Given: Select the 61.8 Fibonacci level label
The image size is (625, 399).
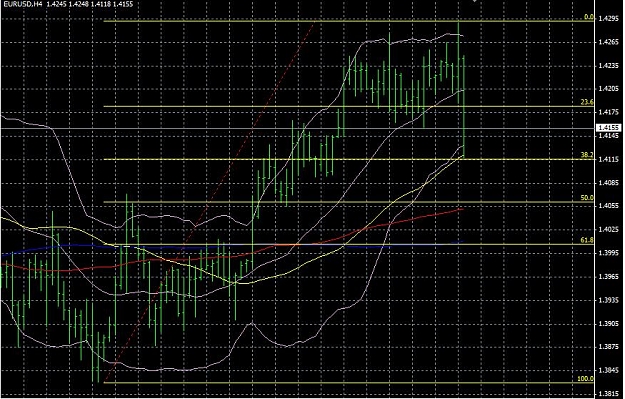Looking at the screenshot, I should pos(587,240).
